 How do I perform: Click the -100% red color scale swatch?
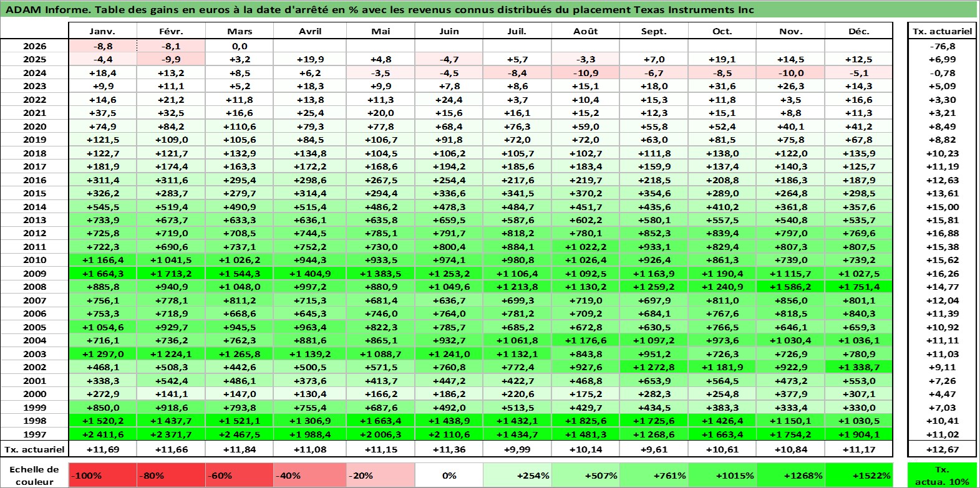[x=102, y=475]
